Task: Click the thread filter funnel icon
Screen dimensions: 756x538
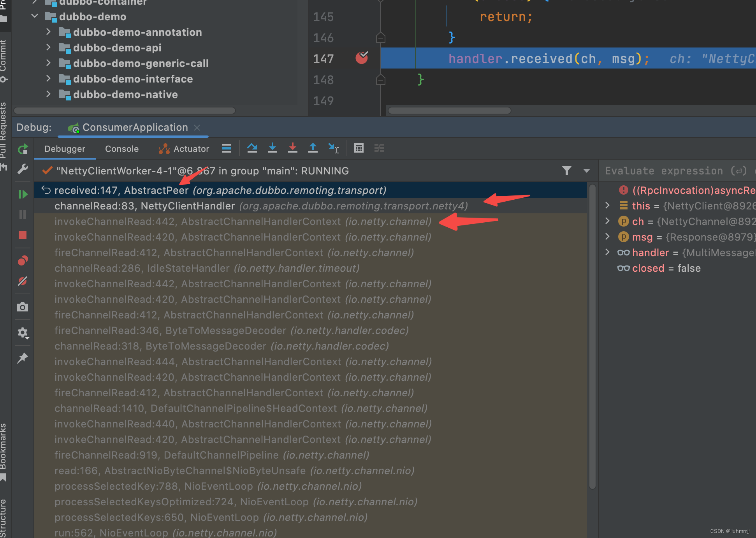Action: click(x=567, y=171)
